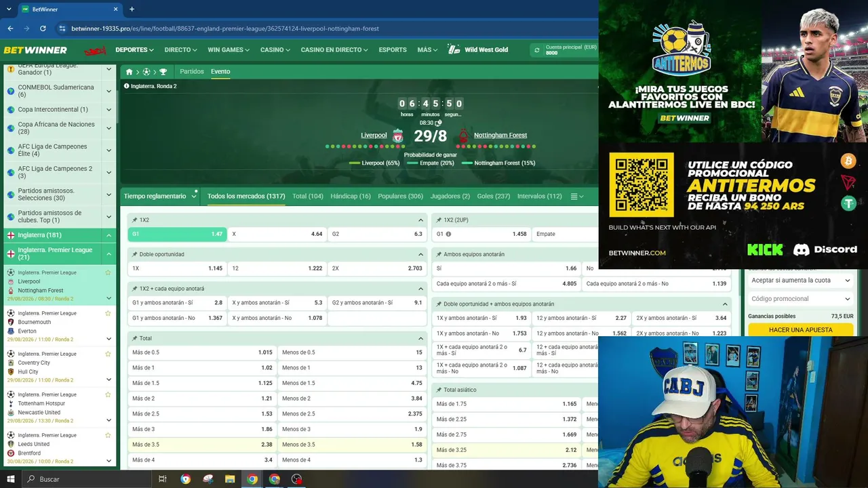Switch to the Partidos tab
868x488 pixels.
[x=192, y=72]
